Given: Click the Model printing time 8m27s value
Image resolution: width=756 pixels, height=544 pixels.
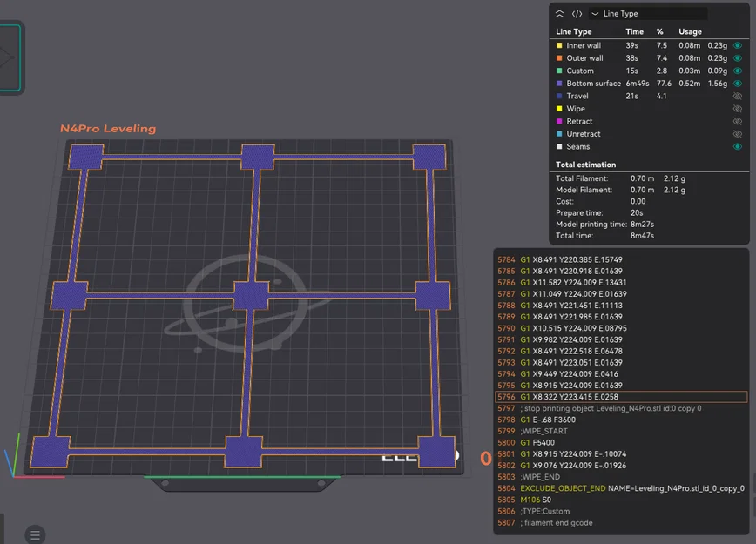Looking at the screenshot, I should click(642, 224).
